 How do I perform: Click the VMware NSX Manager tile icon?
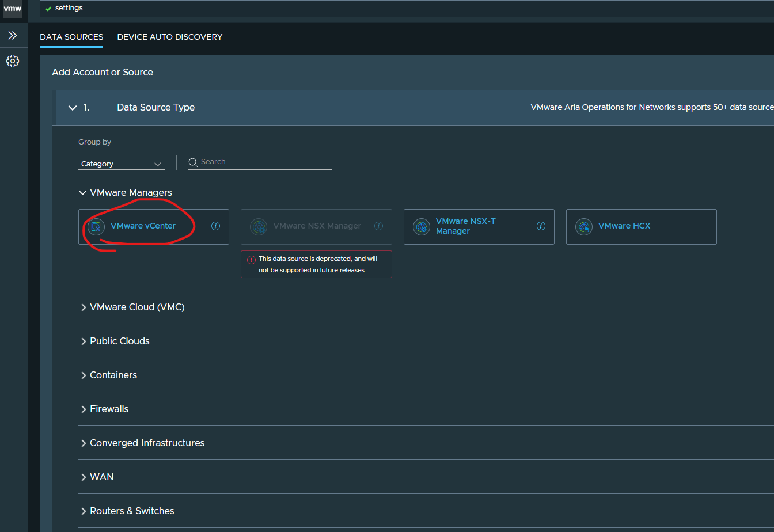(x=259, y=226)
